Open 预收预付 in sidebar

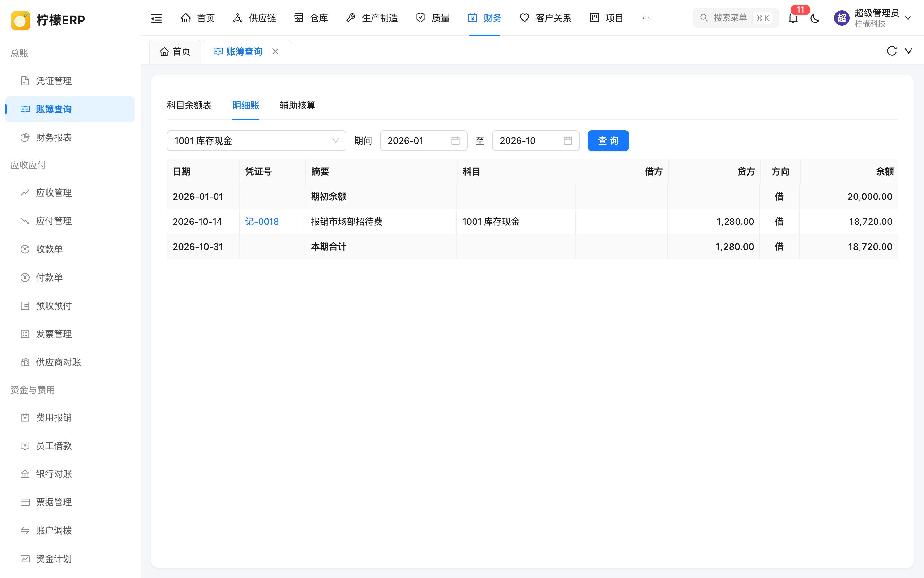pos(70,306)
